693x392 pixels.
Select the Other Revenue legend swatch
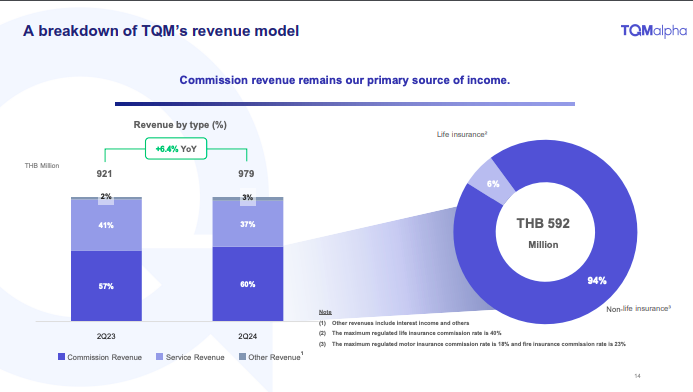click(x=242, y=357)
